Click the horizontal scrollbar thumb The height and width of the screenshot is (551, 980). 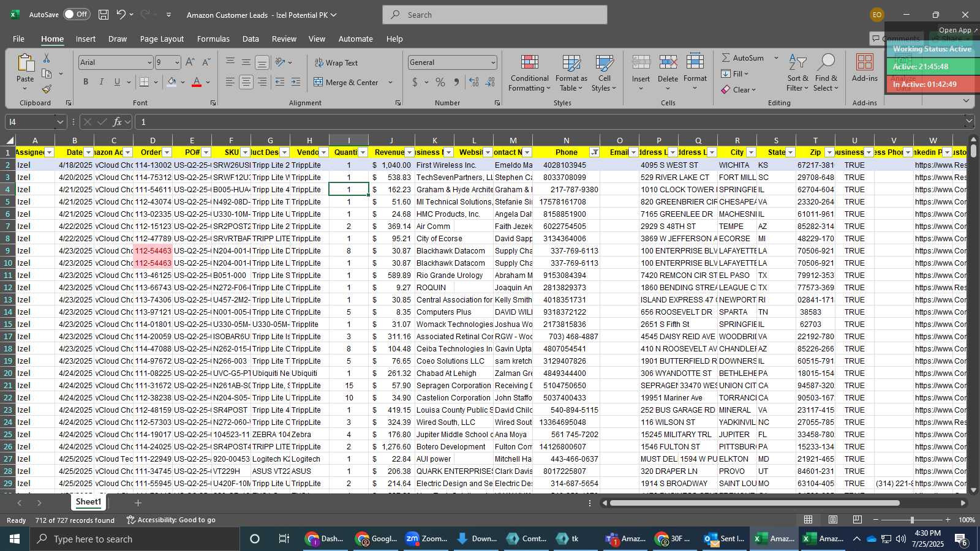point(755,503)
